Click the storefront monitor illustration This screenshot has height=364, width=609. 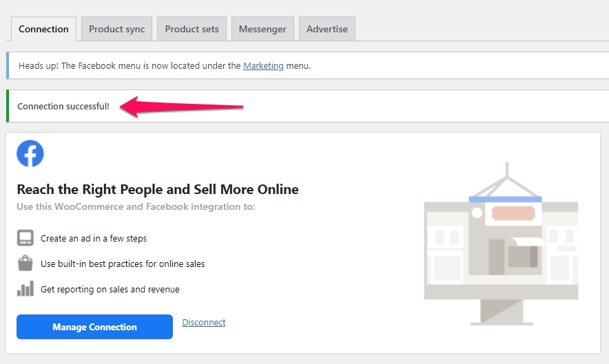[501, 244]
